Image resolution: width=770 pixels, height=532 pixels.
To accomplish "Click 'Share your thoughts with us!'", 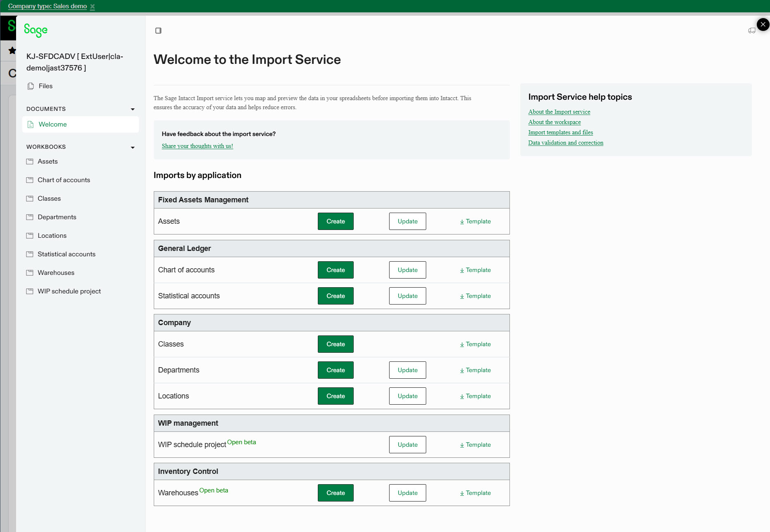I will 197,146.
